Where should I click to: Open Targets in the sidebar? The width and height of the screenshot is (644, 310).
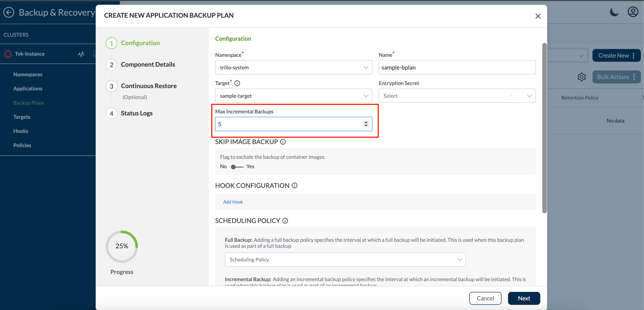[x=22, y=117]
